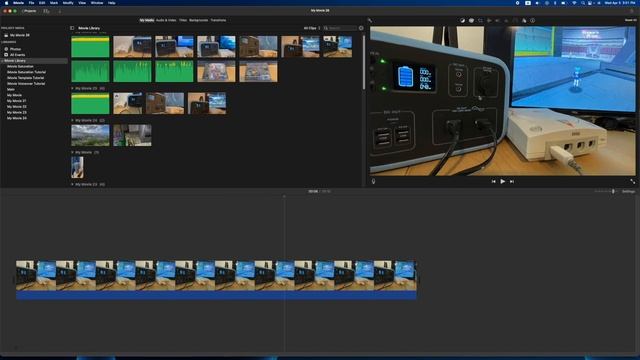This screenshot has height=360, width=640.
Task: Open Noise Reduction and Equalizer tool
Action: 506,20
